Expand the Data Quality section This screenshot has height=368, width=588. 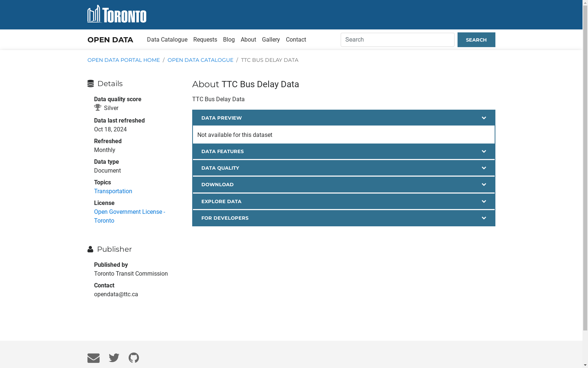(344, 168)
